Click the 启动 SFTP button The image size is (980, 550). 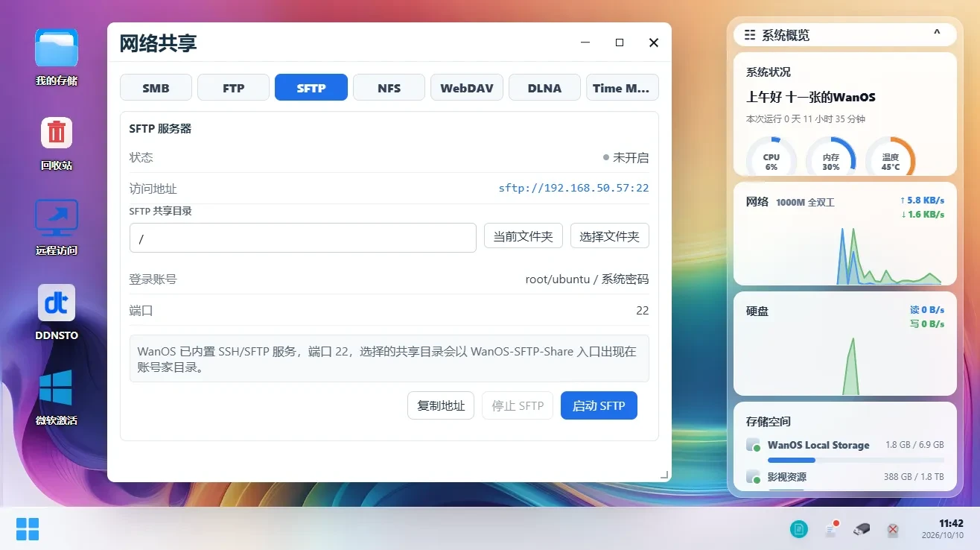coord(599,405)
